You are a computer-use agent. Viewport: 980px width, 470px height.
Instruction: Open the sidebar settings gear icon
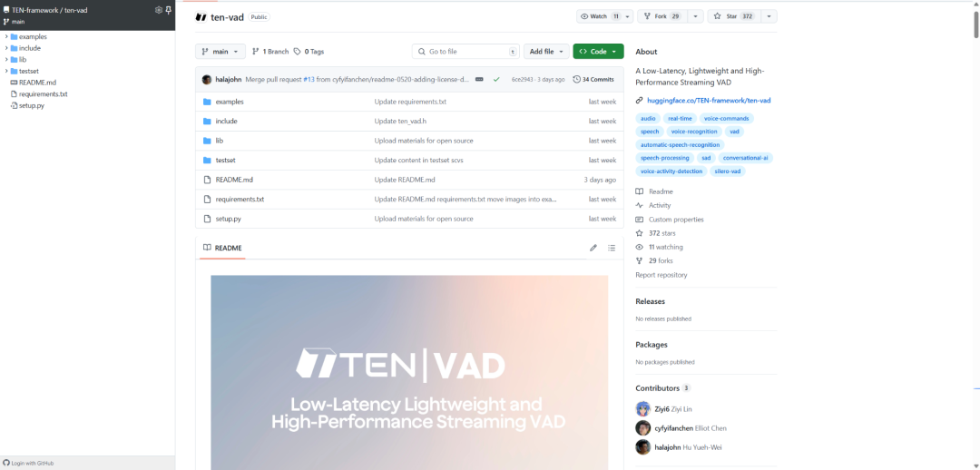click(x=158, y=10)
